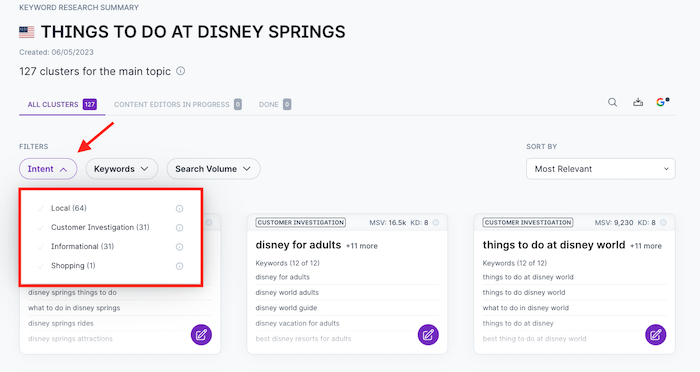700x372 pixels.
Task: Select keyword 'disney springs rides'
Action: point(61,323)
